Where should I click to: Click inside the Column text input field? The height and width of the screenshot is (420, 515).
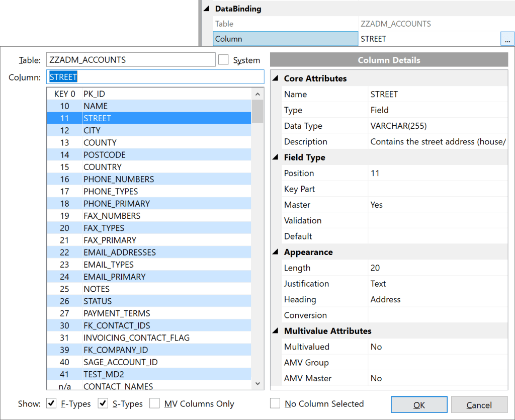pos(151,76)
